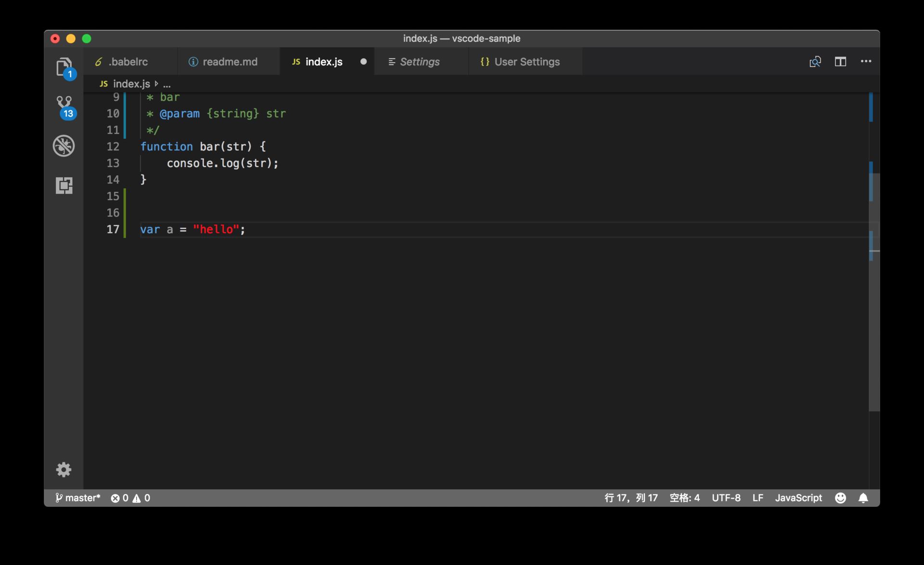The width and height of the screenshot is (924, 565).
Task: Click the unsaved changes dot on index.js tab
Action: 363,62
